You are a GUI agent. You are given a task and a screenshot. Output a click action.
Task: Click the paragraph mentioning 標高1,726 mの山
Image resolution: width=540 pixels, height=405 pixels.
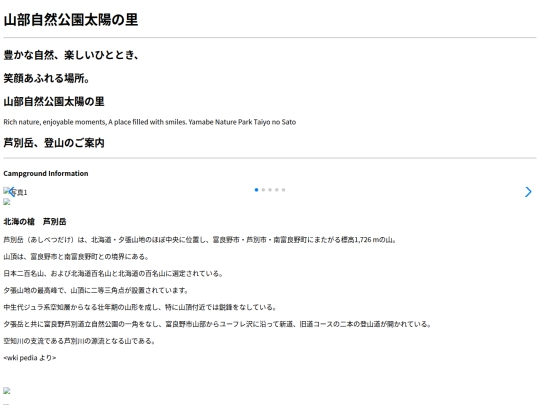(200, 240)
